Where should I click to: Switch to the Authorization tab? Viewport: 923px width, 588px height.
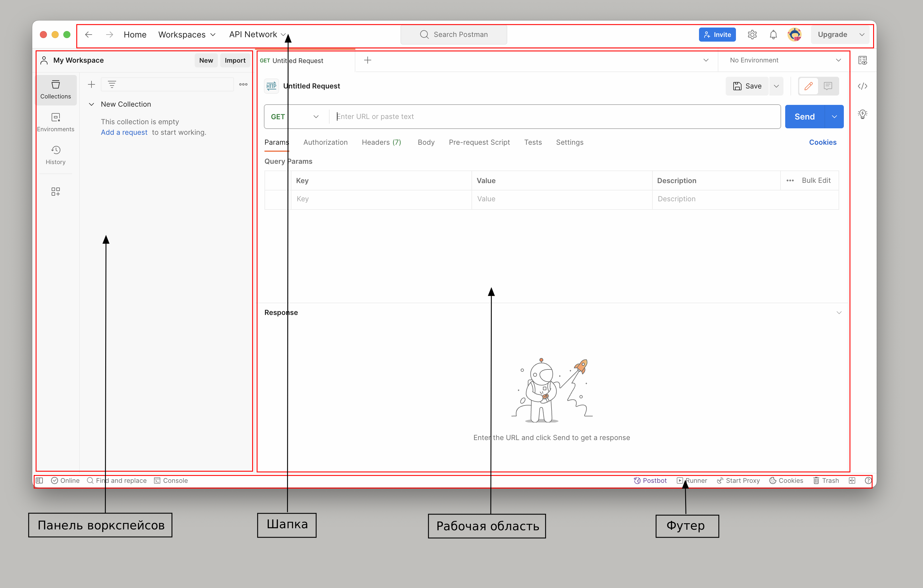coord(325,142)
